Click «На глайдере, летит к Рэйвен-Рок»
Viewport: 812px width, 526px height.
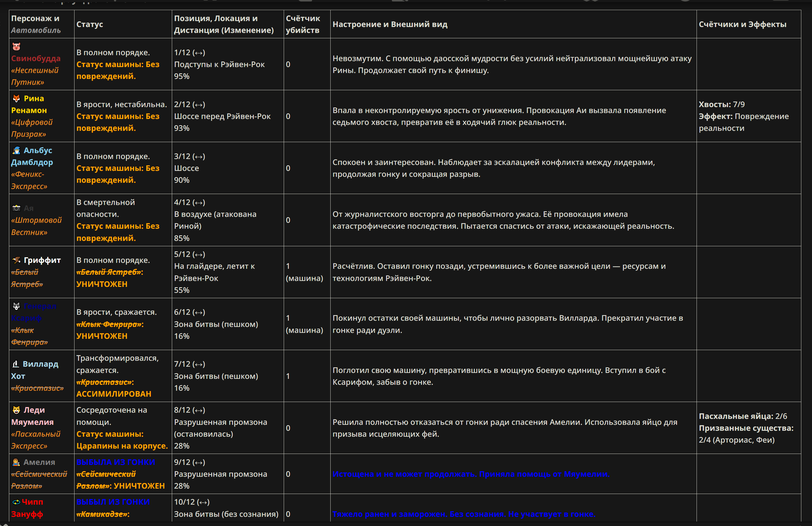pyautogui.click(x=215, y=272)
